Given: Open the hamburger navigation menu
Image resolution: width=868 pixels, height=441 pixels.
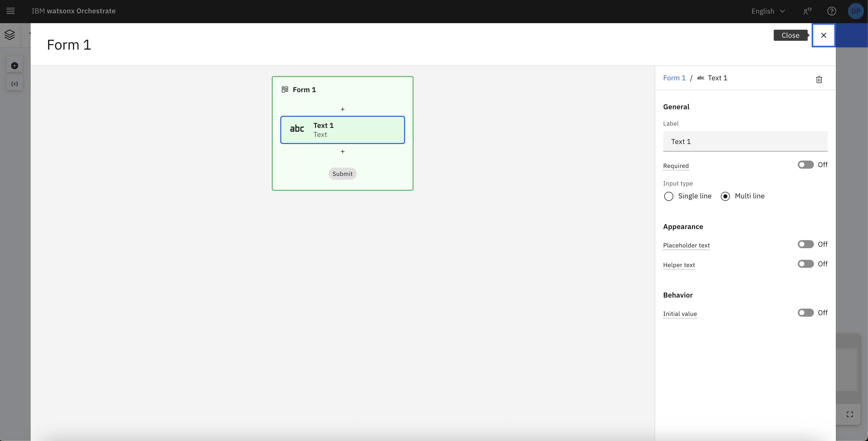Looking at the screenshot, I should tap(11, 11).
